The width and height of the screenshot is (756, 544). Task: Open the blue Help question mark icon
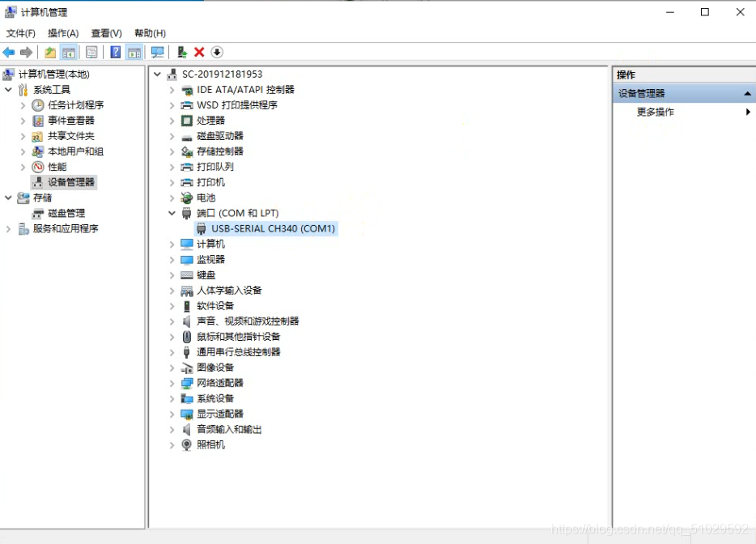(115, 52)
